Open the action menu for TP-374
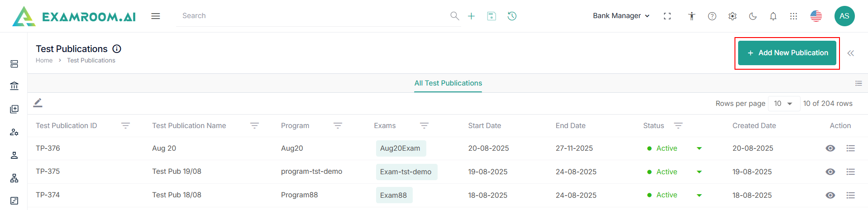The width and height of the screenshot is (868, 210). click(850, 196)
